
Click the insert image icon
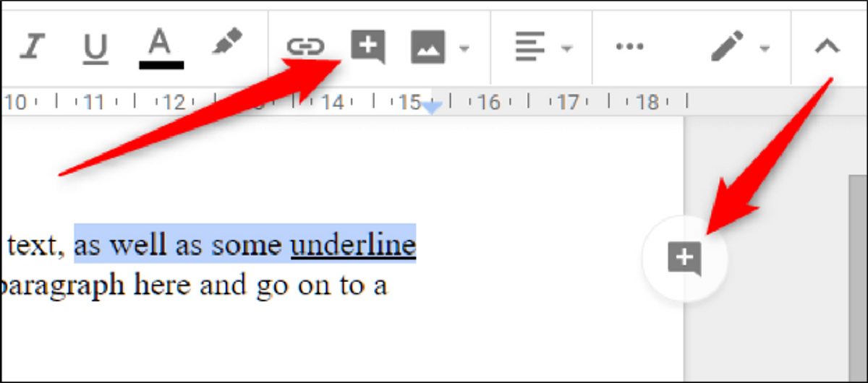(427, 48)
